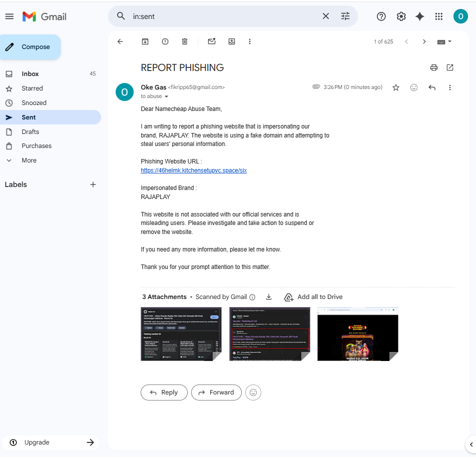Clear the search field with the X
The width and height of the screenshot is (476, 457).
point(325,16)
